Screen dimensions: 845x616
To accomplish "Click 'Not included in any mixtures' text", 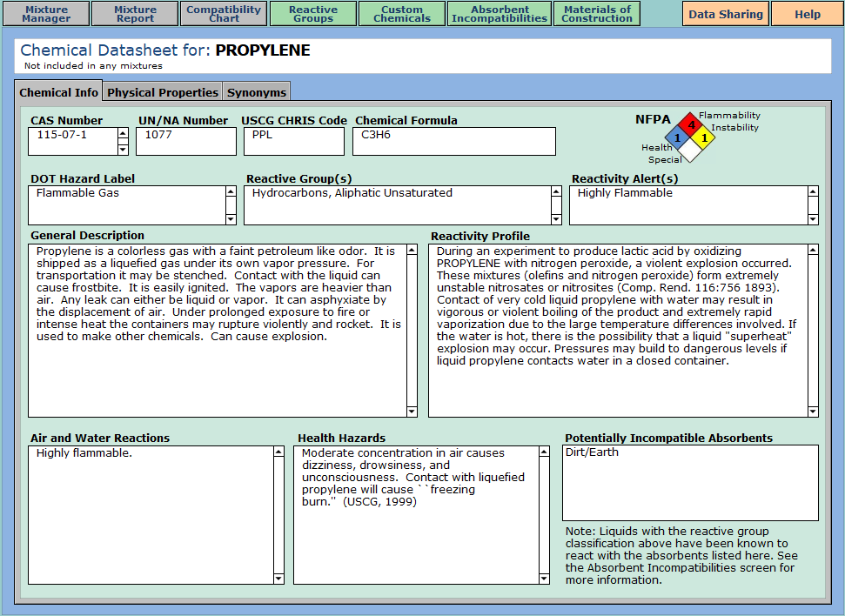I will (93, 66).
